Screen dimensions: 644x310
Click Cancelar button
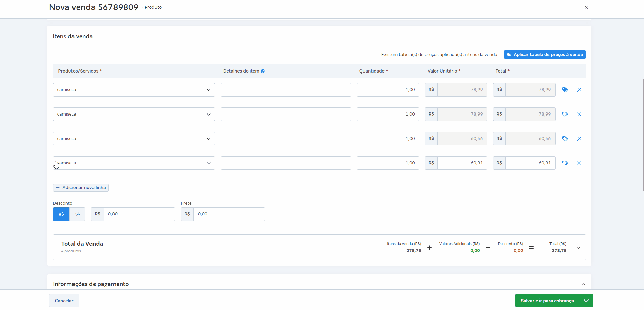(64, 301)
